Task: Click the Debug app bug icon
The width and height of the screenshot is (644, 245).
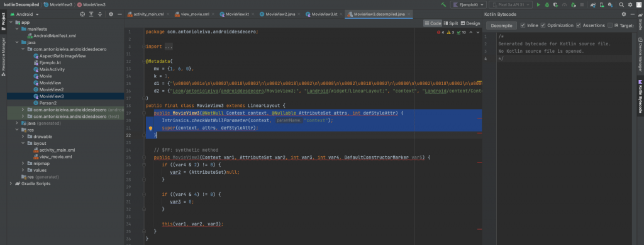Action: coord(547,4)
